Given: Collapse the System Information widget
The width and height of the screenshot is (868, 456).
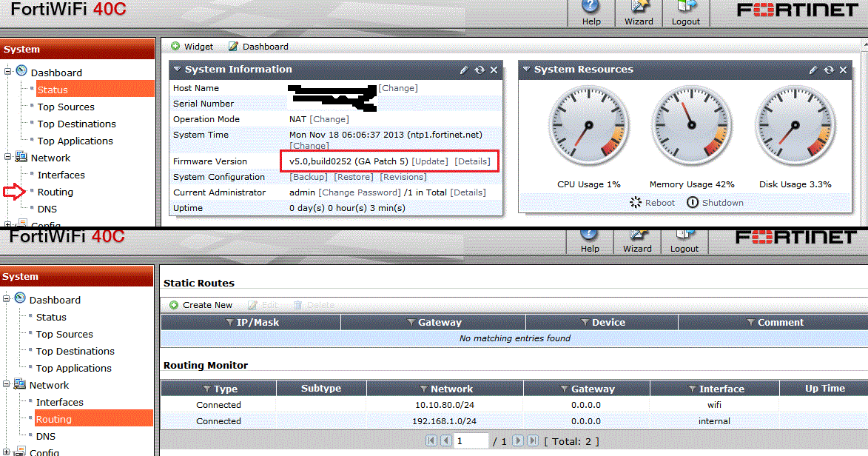Looking at the screenshot, I should tap(177, 70).
